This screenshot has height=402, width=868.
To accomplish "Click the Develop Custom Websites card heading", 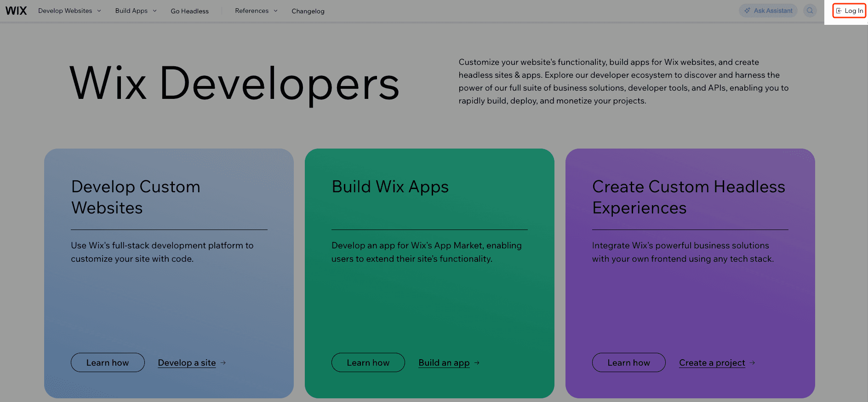I will [x=136, y=197].
